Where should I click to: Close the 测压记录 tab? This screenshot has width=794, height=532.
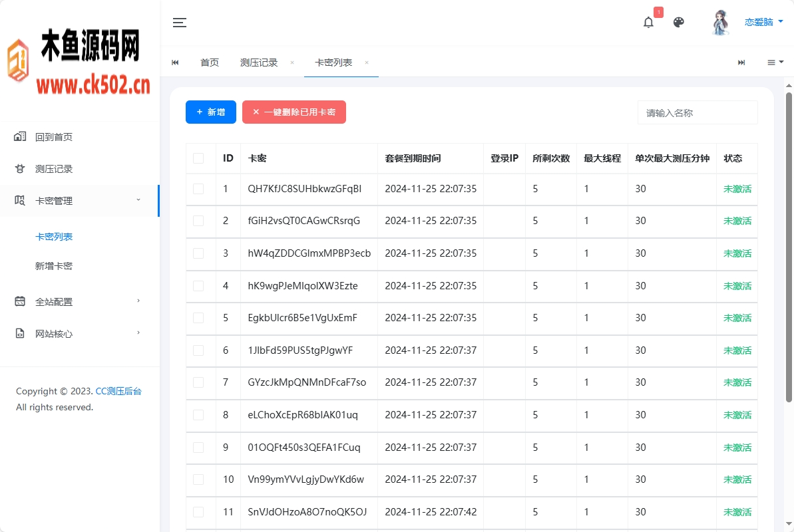(x=292, y=63)
